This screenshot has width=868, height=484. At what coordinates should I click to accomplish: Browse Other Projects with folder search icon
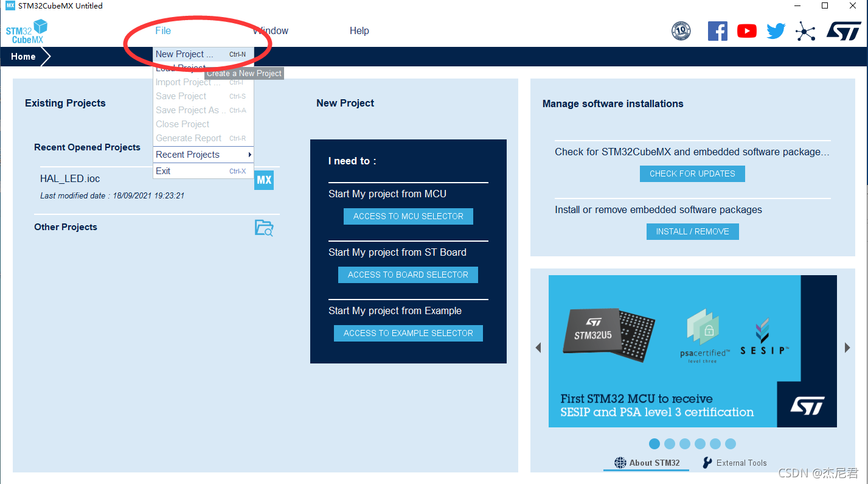click(264, 228)
